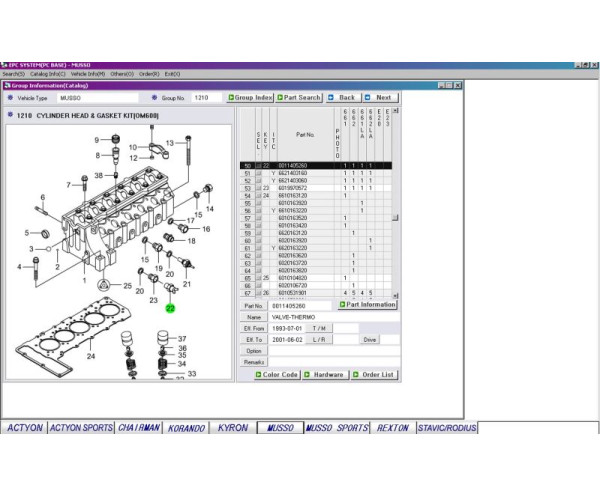The width and height of the screenshot is (600, 497).
Task: Advance to next group with Next
Action: [380, 98]
